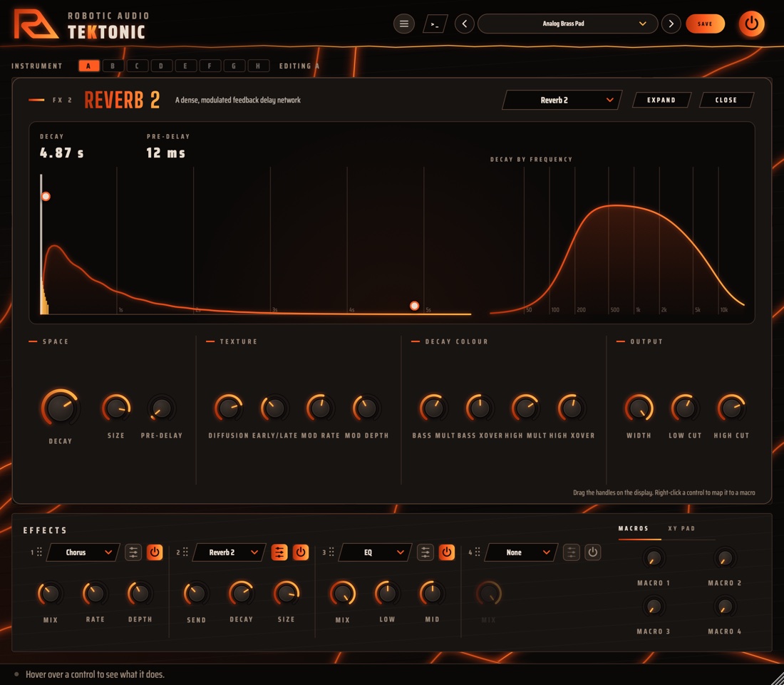Click the slot 4 settings editor icon
The image size is (784, 685).
pyautogui.click(x=572, y=552)
